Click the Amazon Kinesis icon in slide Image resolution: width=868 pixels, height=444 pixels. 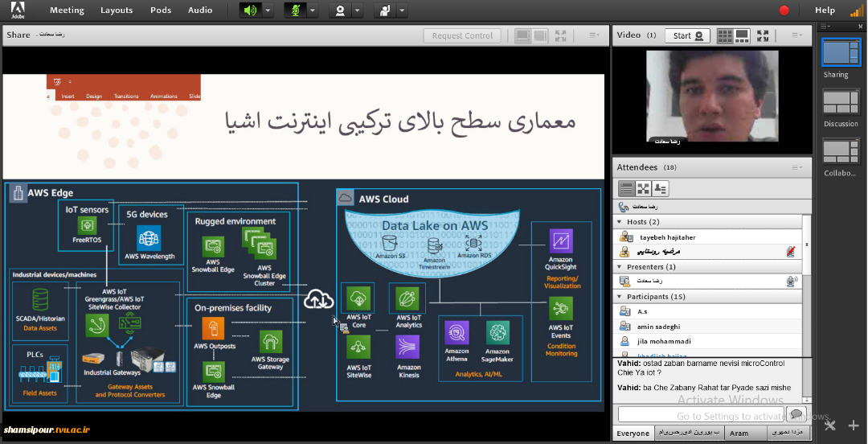[407, 347]
